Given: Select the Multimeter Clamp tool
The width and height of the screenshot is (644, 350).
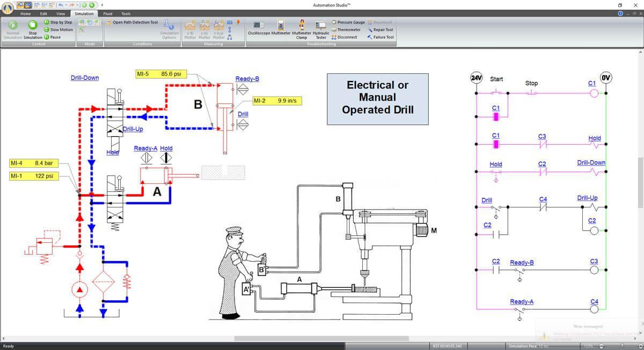Looking at the screenshot, I should pyautogui.click(x=302, y=29).
